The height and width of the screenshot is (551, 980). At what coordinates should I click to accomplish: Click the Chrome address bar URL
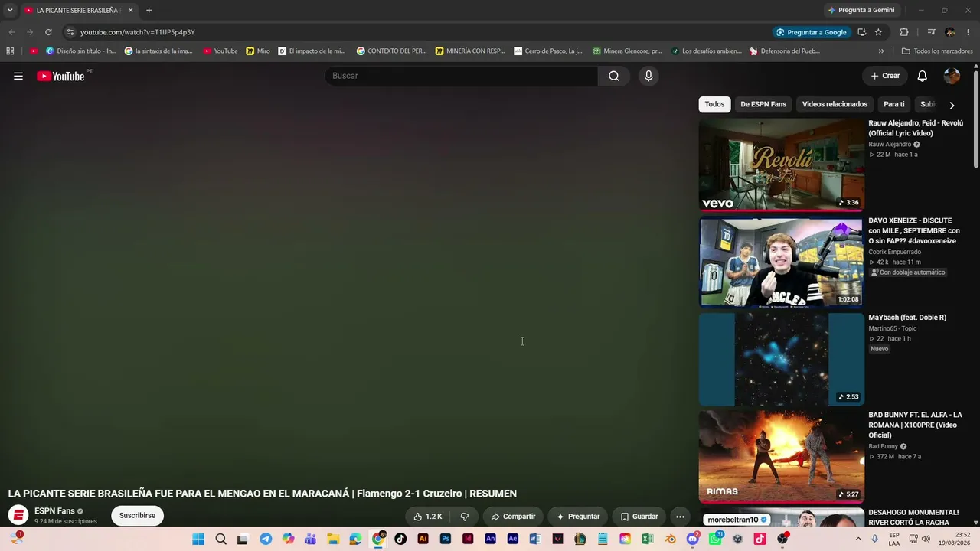click(x=138, y=32)
